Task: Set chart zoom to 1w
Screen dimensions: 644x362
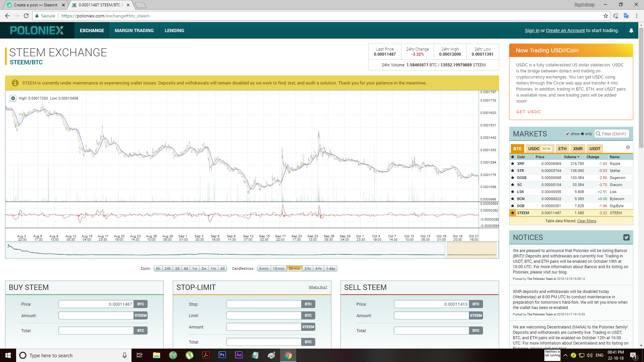Action: (195, 268)
